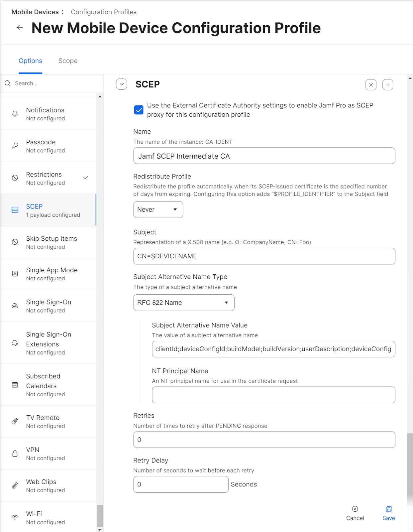Uncheck the Jamf Pro as SCEP proxy checkbox
Image resolution: width=413 pixels, height=532 pixels.
139,110
